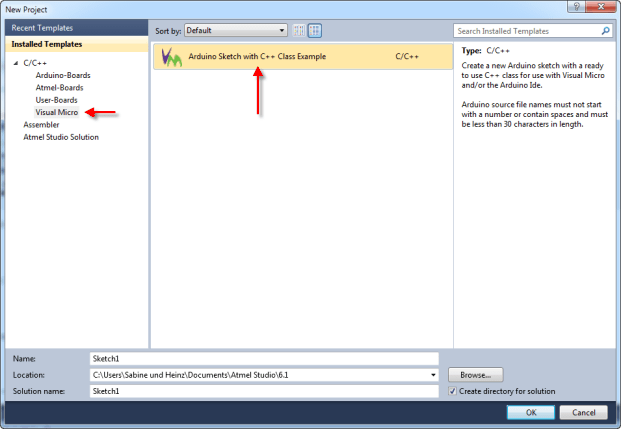Click the search magnifier icon
This screenshot has width=621, height=429.
coord(606,31)
